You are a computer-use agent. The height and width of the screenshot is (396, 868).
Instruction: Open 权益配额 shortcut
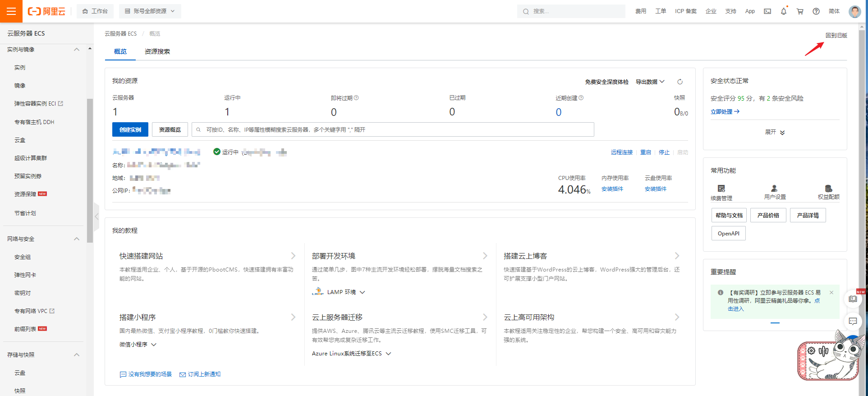pyautogui.click(x=829, y=193)
